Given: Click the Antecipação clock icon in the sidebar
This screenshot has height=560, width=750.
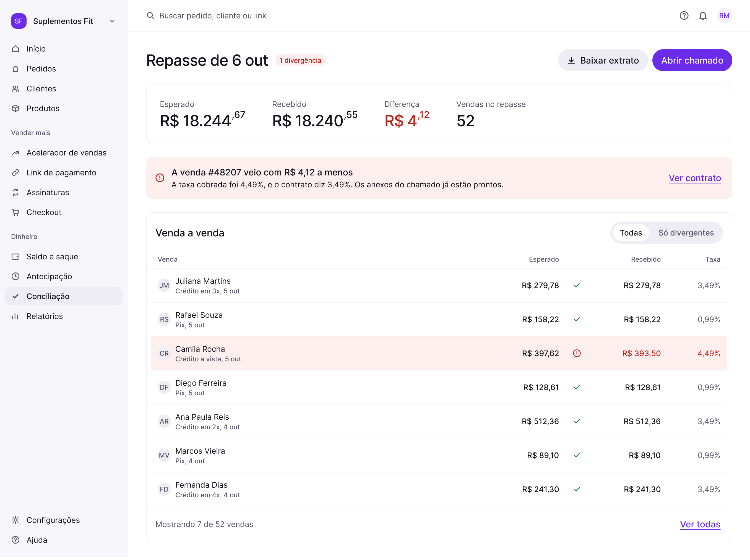Looking at the screenshot, I should click(15, 277).
